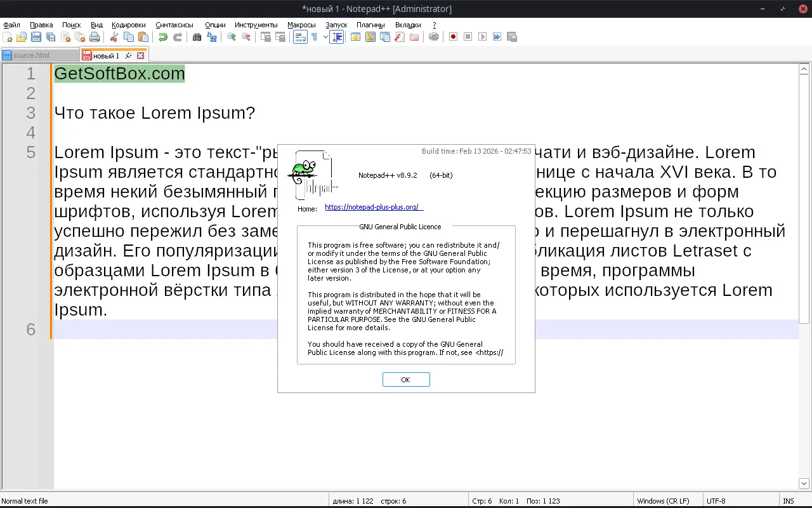Toggle the Indent guide toolbar button
The width and height of the screenshot is (812, 508).
click(337, 37)
